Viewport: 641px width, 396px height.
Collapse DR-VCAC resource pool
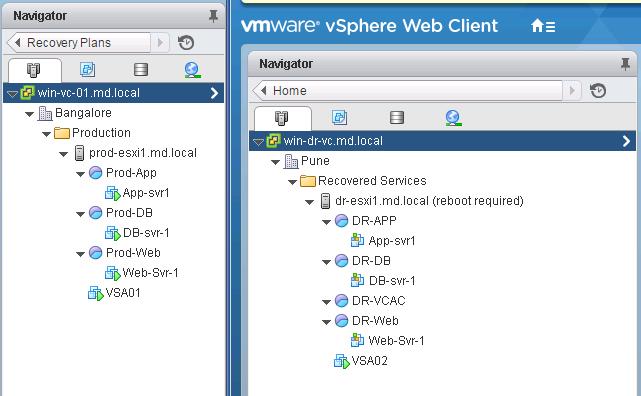click(326, 302)
